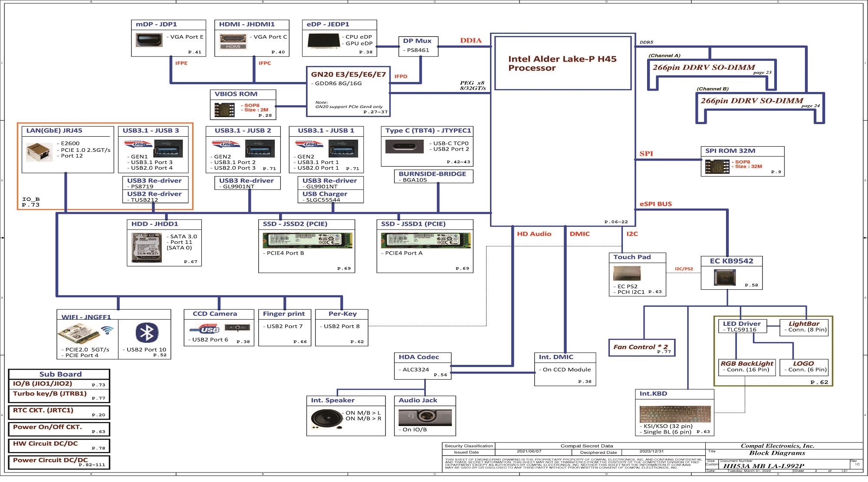Click the EC KB9542 chip image
The width and height of the screenshot is (868, 482).
click(x=725, y=278)
